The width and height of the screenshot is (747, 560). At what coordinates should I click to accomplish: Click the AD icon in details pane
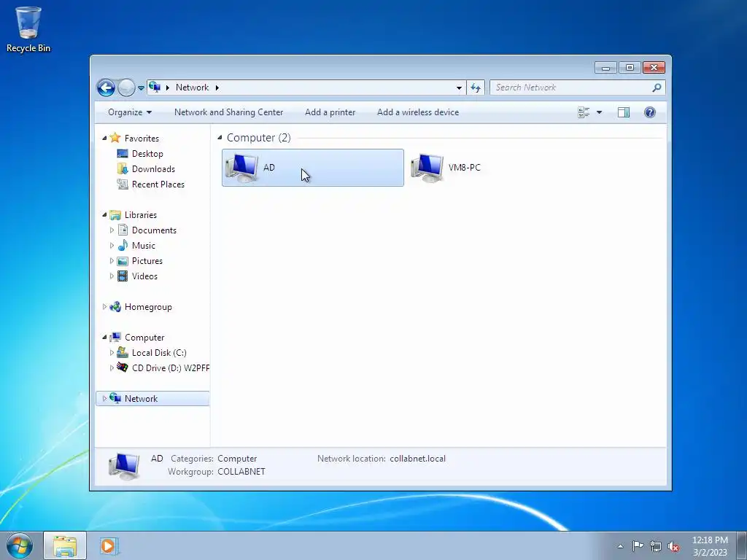tap(124, 466)
